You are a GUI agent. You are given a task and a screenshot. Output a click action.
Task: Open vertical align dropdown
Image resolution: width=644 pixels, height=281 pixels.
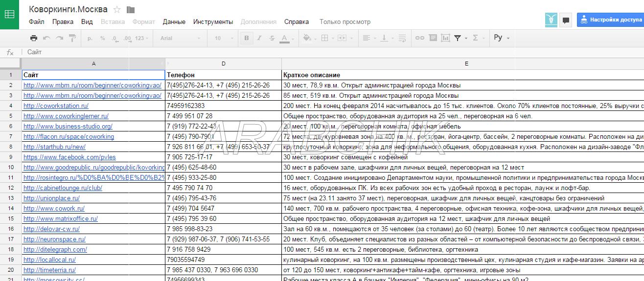(x=387, y=38)
